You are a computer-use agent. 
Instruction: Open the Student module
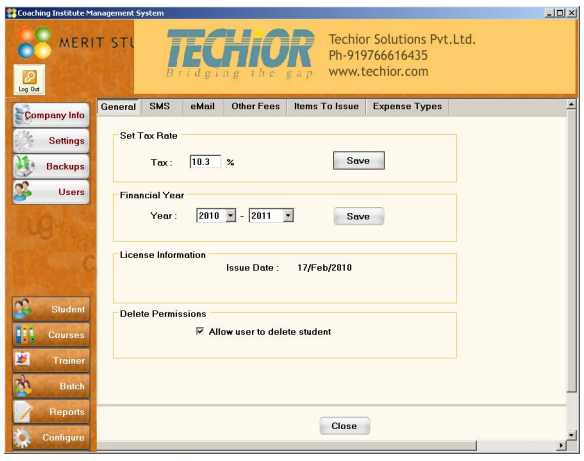[51, 309]
